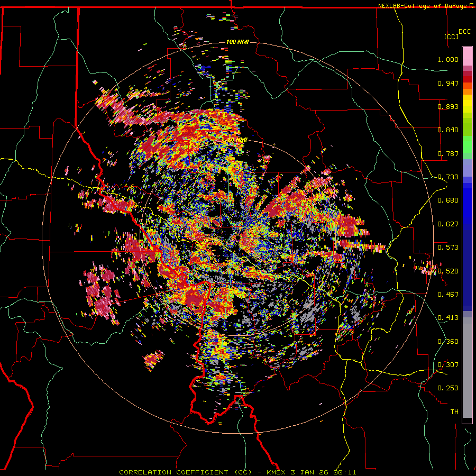This screenshot has width=476, height=476.
Task: Click the 0.680 scale value
Action: 448,200
